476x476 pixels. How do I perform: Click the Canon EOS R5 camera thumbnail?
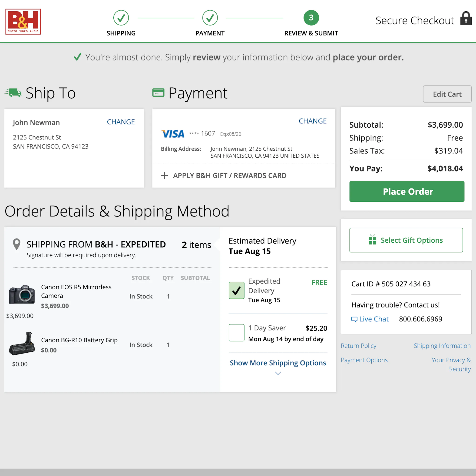pyautogui.click(x=22, y=295)
